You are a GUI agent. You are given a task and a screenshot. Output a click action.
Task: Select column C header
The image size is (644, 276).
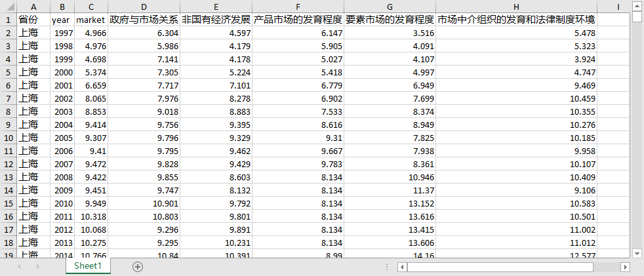91,7
